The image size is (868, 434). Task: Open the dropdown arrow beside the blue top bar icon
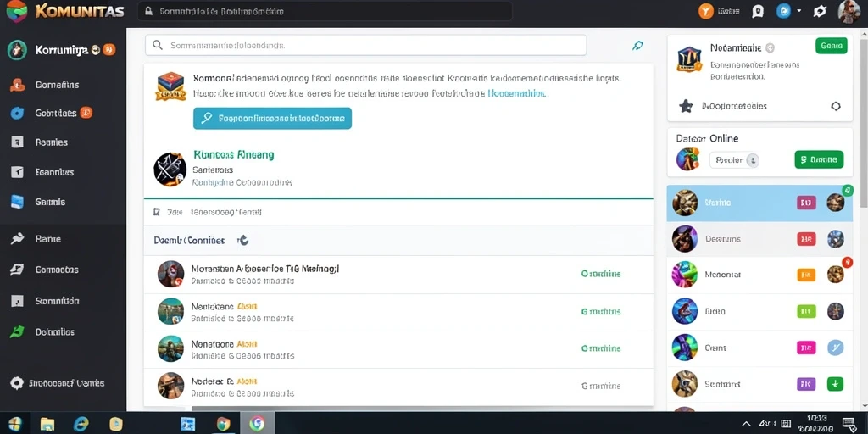[798, 10]
